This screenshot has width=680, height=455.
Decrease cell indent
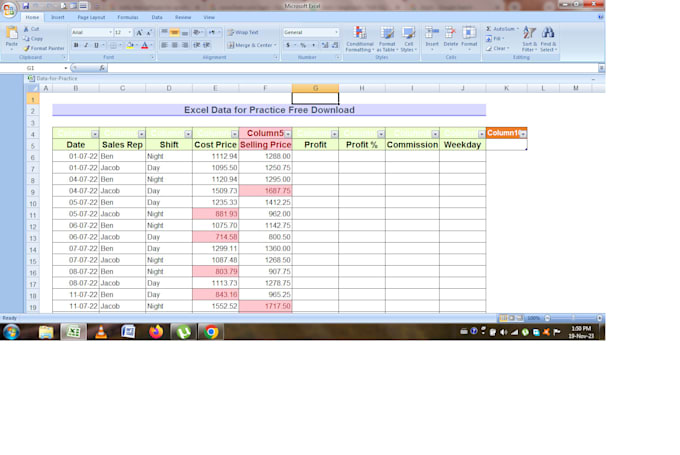pos(196,45)
